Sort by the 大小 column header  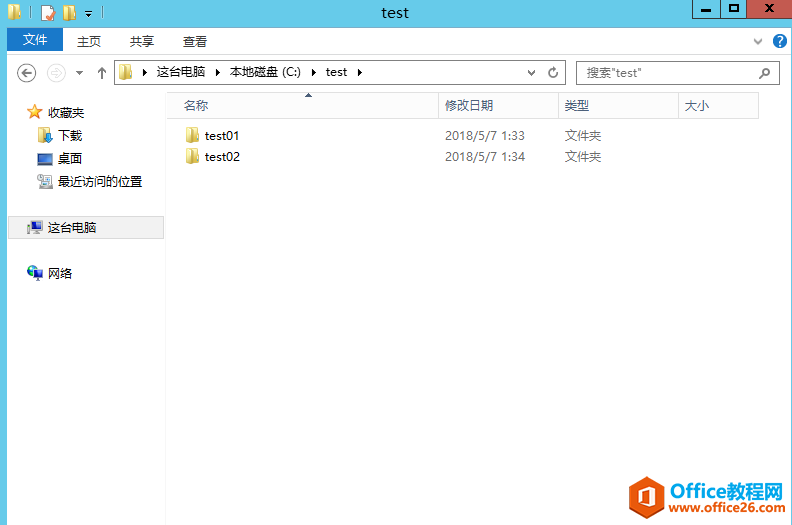pos(718,106)
